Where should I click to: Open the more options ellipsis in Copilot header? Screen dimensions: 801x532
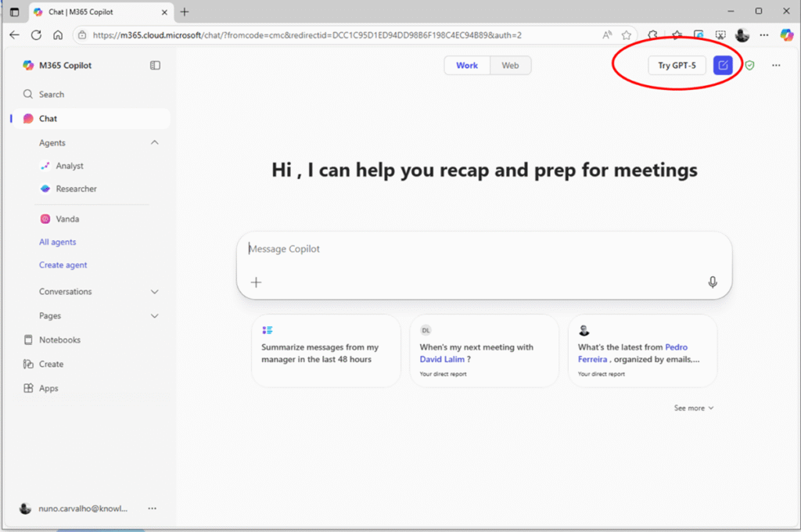pyautogui.click(x=776, y=66)
